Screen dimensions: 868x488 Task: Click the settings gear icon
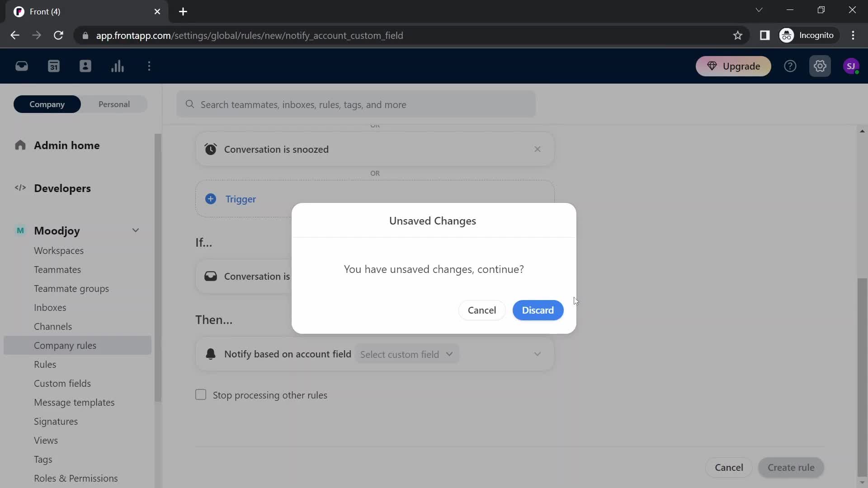(x=820, y=66)
